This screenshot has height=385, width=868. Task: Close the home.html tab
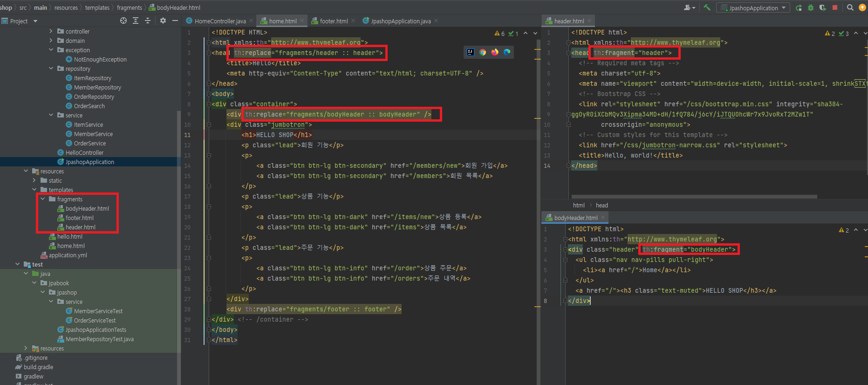(302, 21)
